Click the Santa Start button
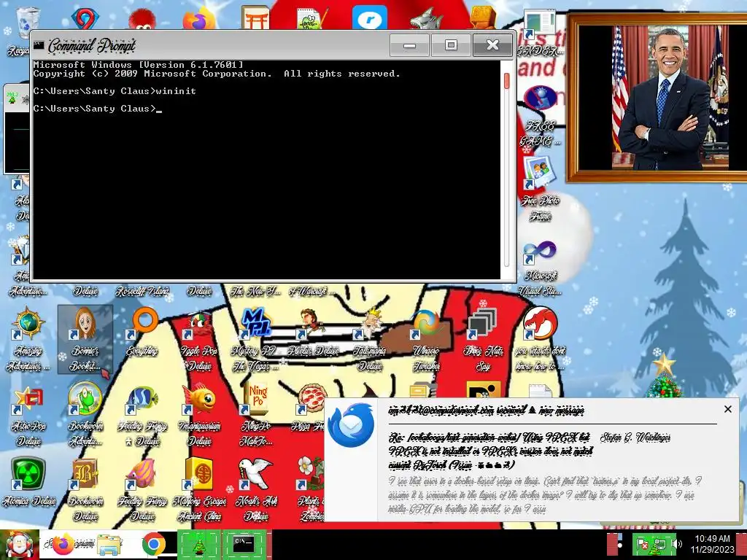This screenshot has width=747, height=560. [x=18, y=544]
